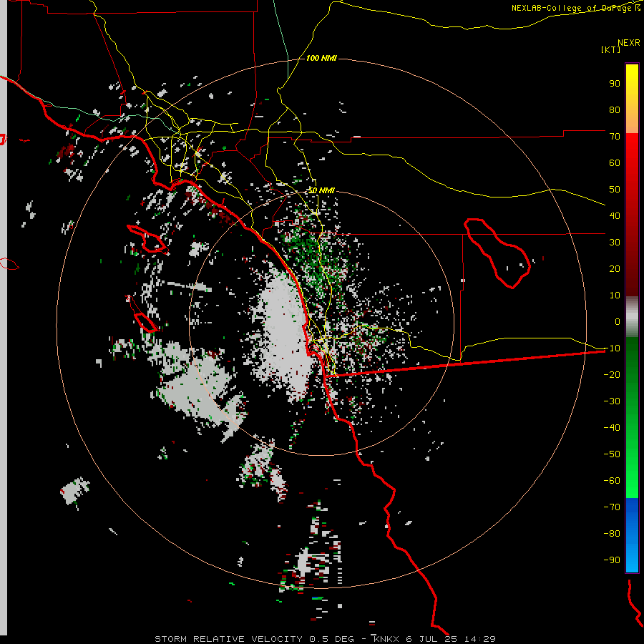Click the [KT] units label
This screenshot has height=644, width=644.
[x=610, y=49]
